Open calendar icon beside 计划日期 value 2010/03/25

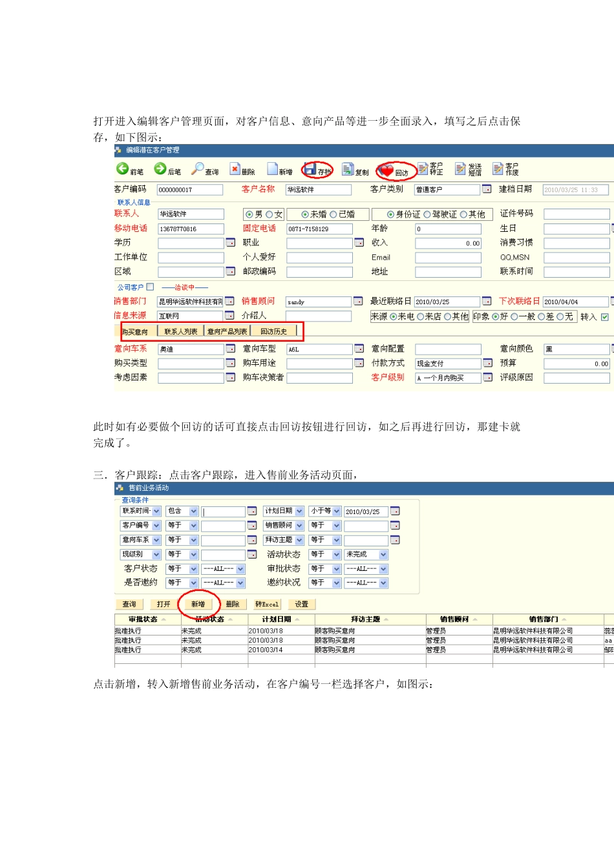point(395,511)
